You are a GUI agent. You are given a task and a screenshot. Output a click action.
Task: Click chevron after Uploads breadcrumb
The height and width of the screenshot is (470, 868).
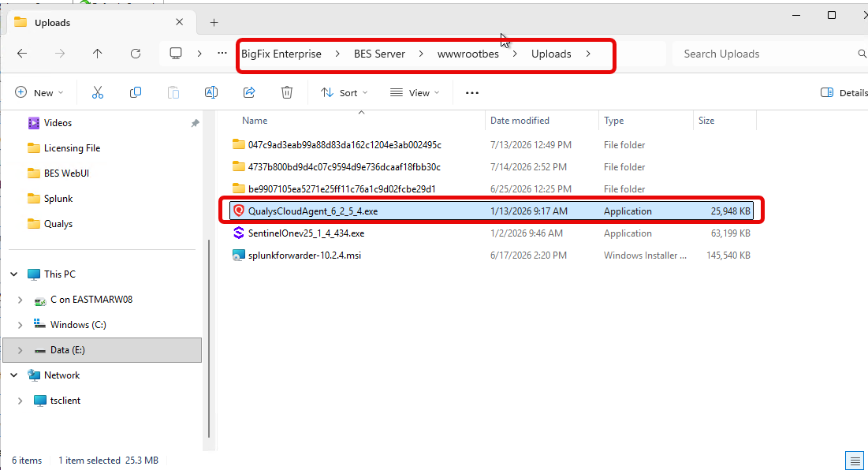(x=588, y=54)
